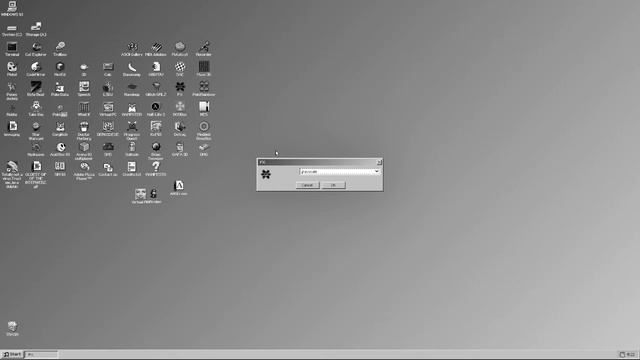Click OK in the FX dialog
This screenshot has height=360, width=640.
click(x=333, y=185)
